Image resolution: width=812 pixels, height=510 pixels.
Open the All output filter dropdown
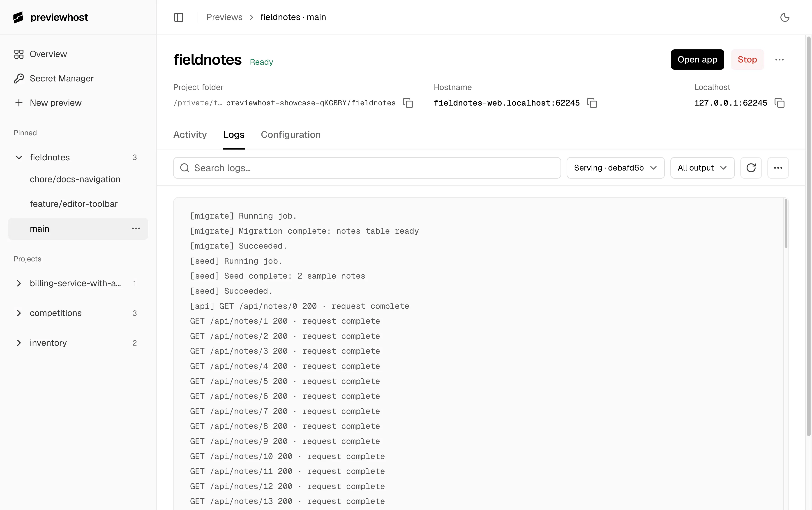coord(702,168)
